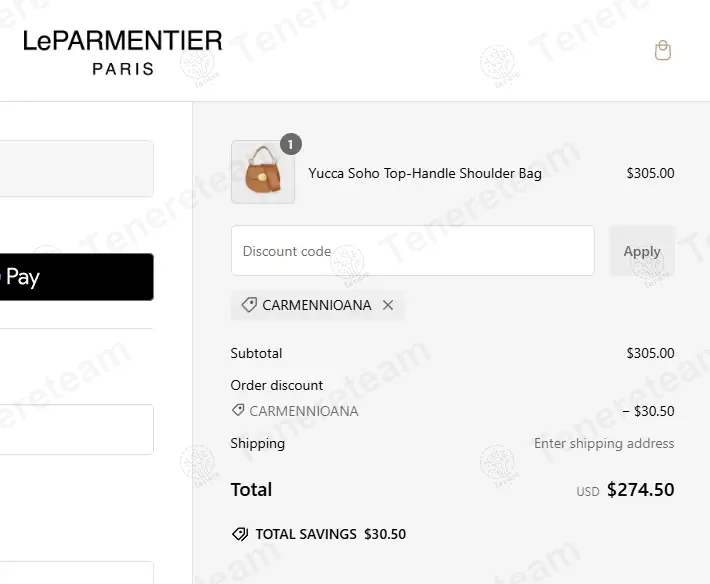Screen dimensions: 710x584
Task: Click the USD currency label
Action: pos(587,492)
